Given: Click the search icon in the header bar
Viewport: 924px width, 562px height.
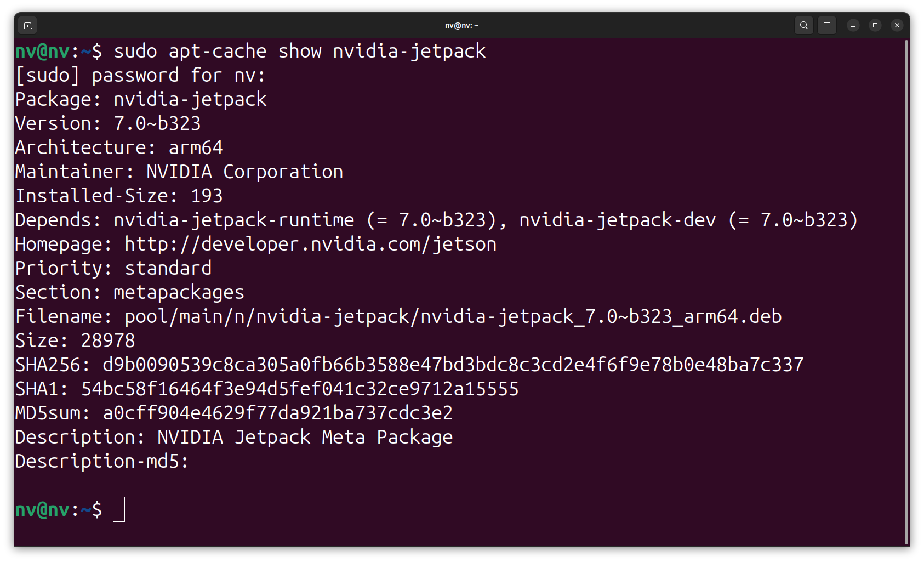Looking at the screenshot, I should click(x=803, y=25).
